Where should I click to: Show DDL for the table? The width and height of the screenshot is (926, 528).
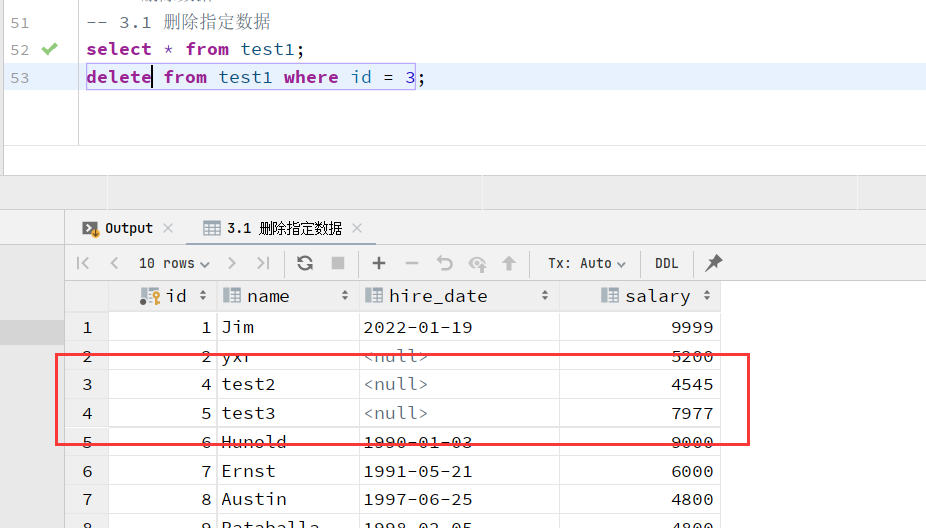click(x=667, y=263)
